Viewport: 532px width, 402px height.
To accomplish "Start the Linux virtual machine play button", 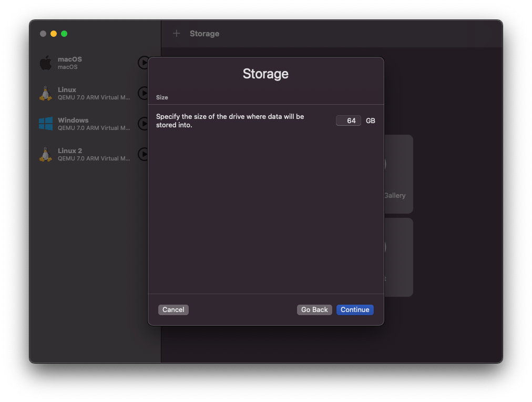I will click(x=143, y=93).
